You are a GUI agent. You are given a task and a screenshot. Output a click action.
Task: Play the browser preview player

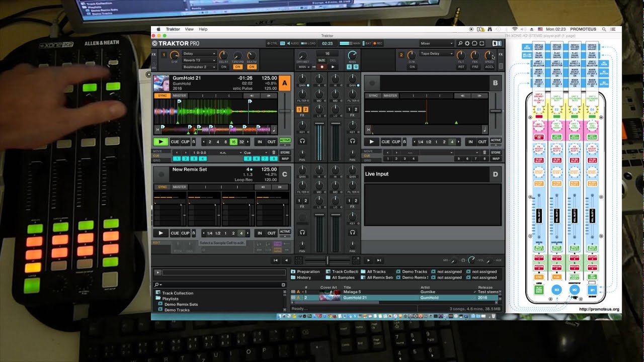pos(158,273)
